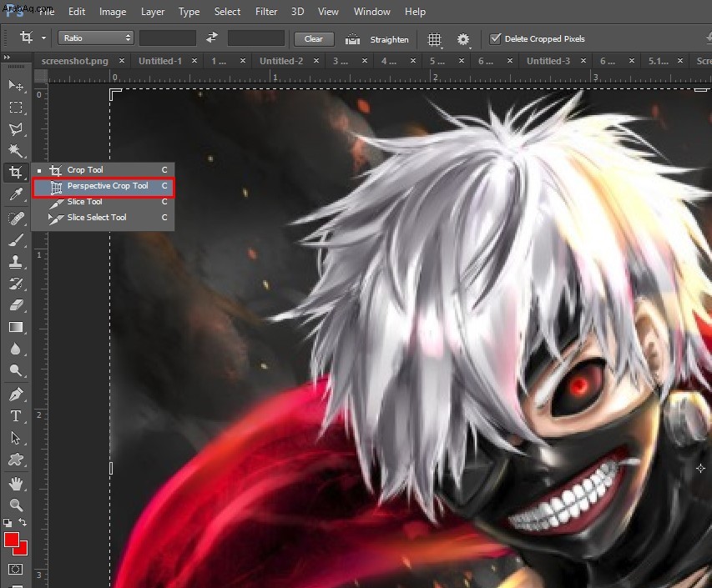Open the Select menu
The height and width of the screenshot is (588, 712).
228,12
